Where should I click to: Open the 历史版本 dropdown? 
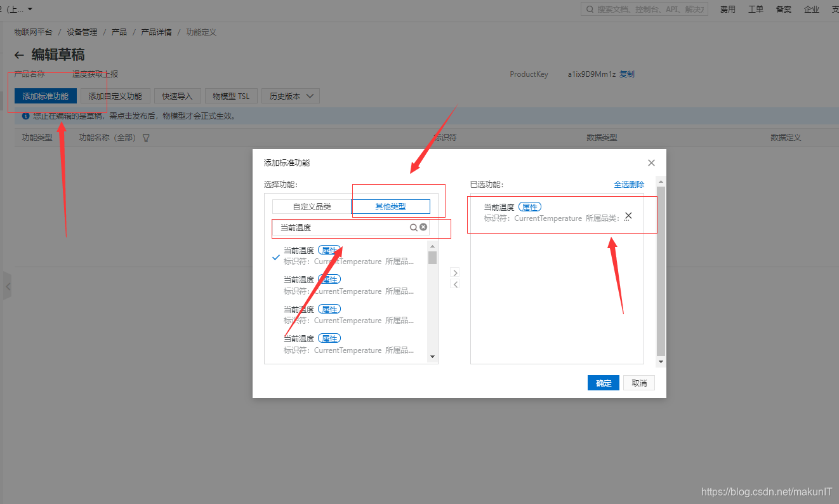coord(291,96)
